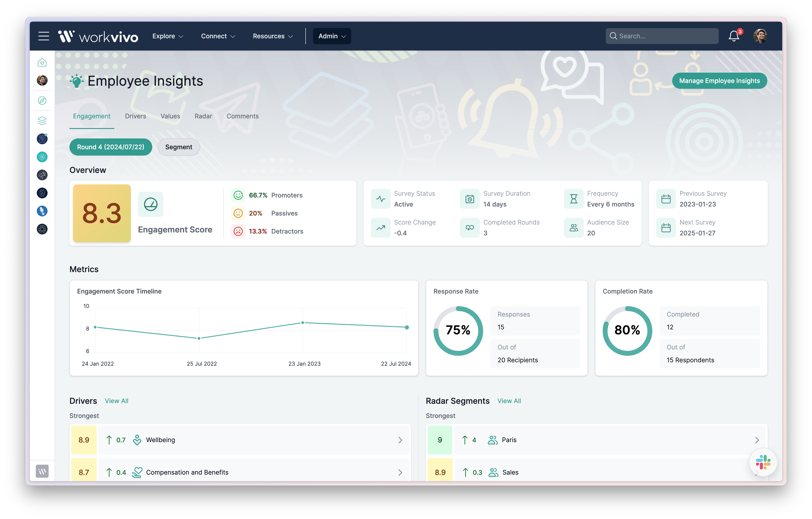Click the recycle sustainability app icon
Image resolution: width=812 pixels, height=519 pixels.
[x=42, y=229]
